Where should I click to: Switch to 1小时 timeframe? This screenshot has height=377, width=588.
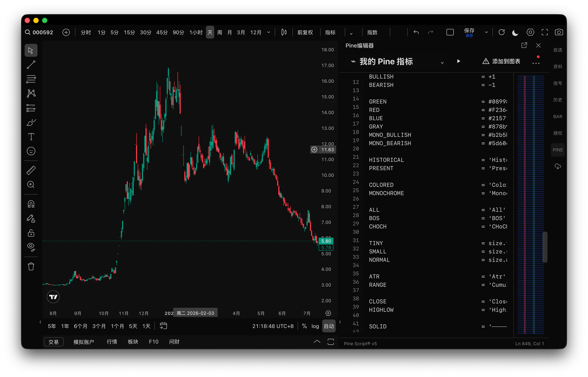pos(196,32)
